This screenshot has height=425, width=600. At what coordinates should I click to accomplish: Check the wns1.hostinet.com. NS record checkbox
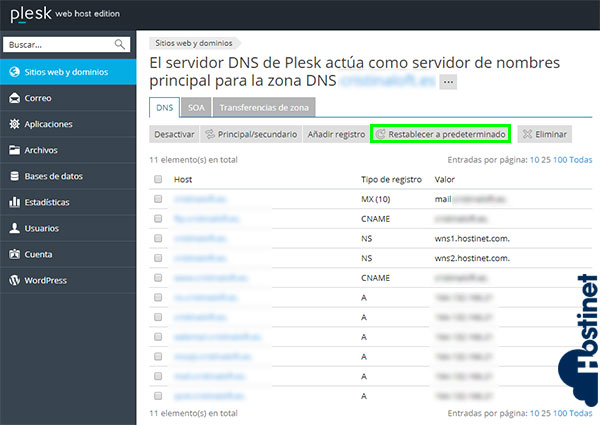[x=158, y=238]
